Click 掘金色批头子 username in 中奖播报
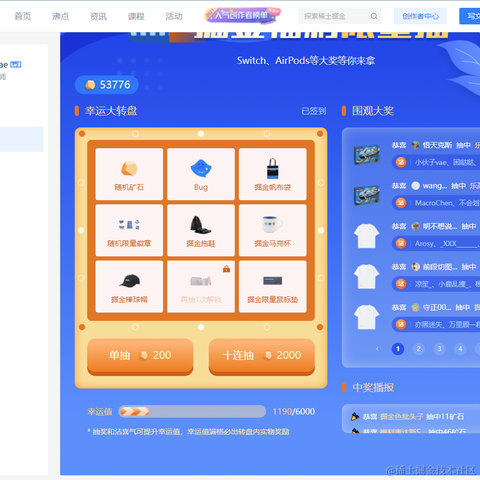 (x=401, y=417)
